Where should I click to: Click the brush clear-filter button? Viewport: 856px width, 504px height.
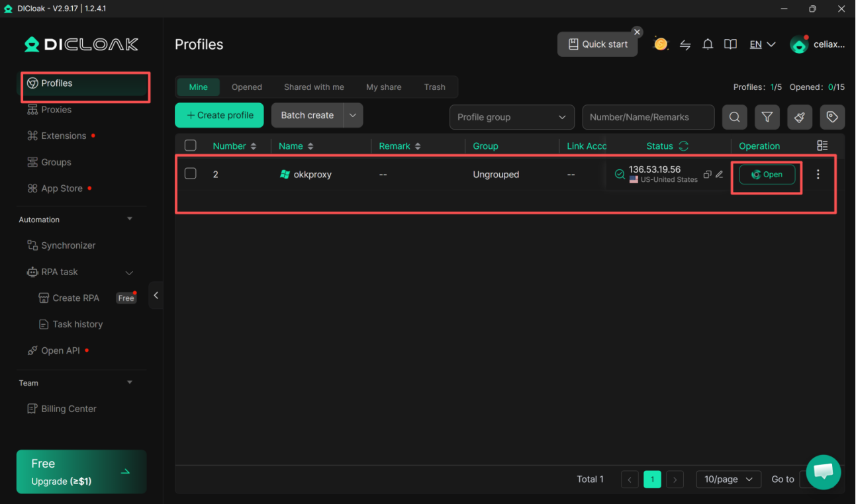[x=800, y=117]
